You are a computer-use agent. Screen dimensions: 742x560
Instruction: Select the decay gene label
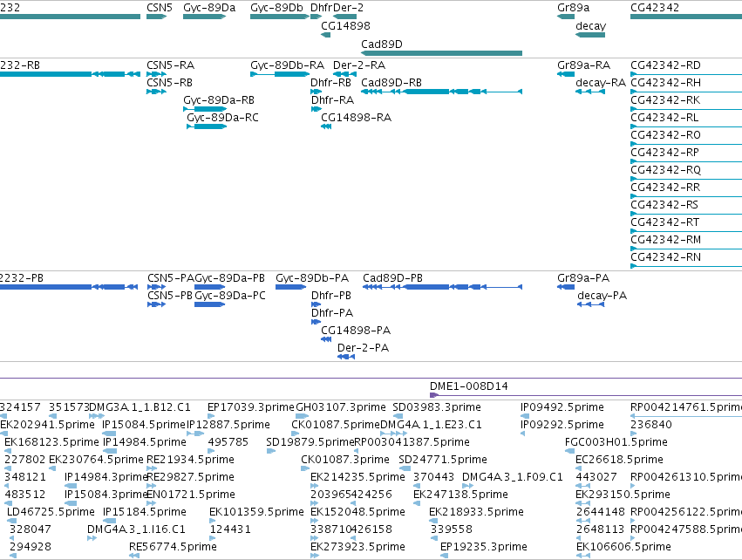coord(590,26)
